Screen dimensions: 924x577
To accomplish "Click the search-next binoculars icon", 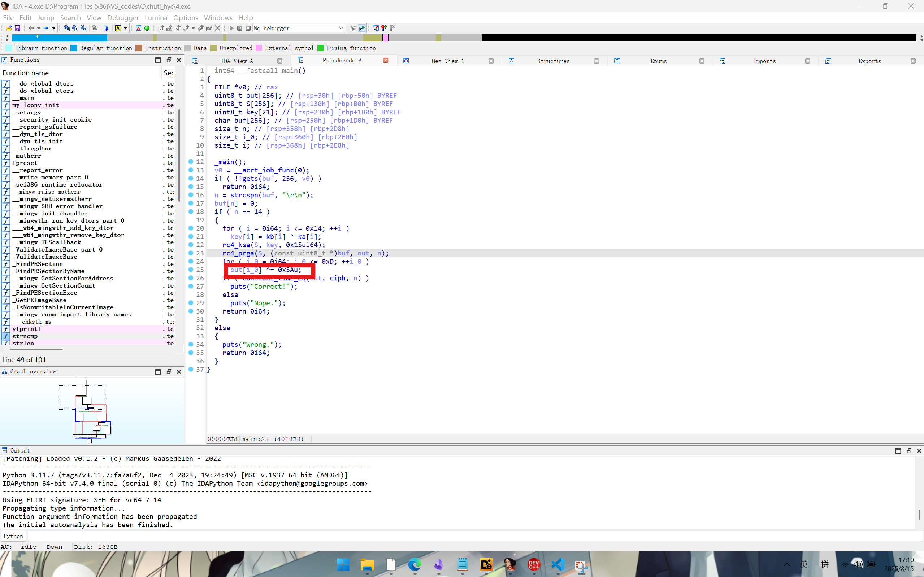I will coord(95,28).
